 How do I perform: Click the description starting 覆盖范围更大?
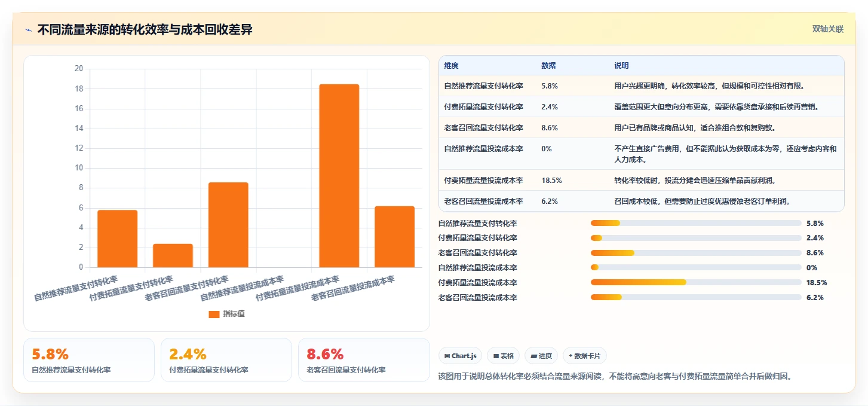[716, 107]
